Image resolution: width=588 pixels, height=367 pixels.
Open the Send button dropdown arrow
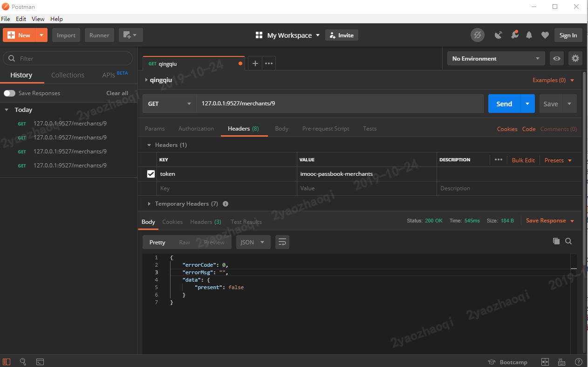point(527,104)
